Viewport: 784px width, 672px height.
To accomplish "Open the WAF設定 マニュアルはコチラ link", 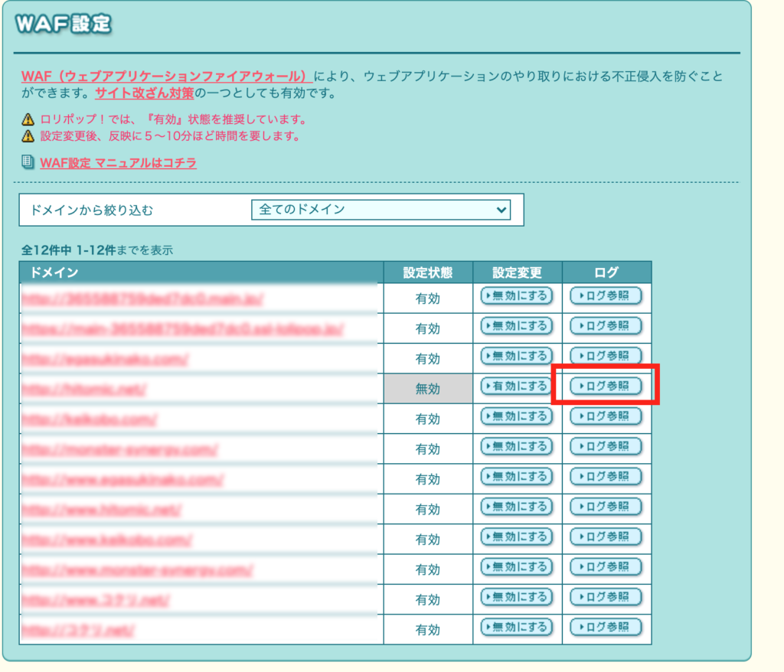I will tap(118, 162).
